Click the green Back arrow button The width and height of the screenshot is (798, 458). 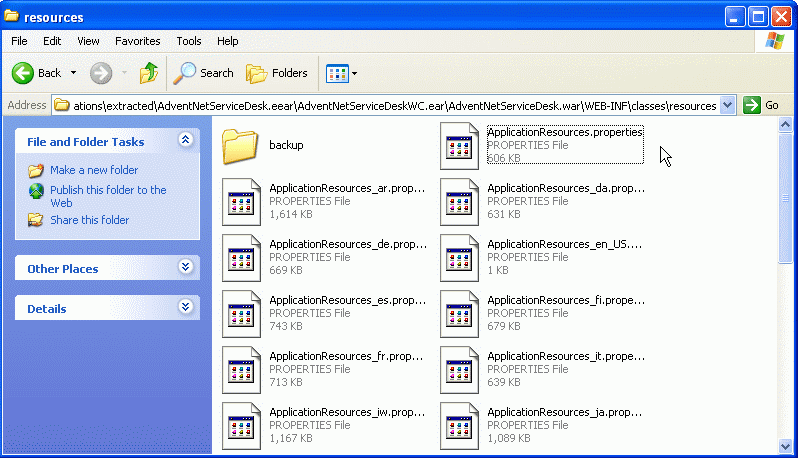point(23,73)
